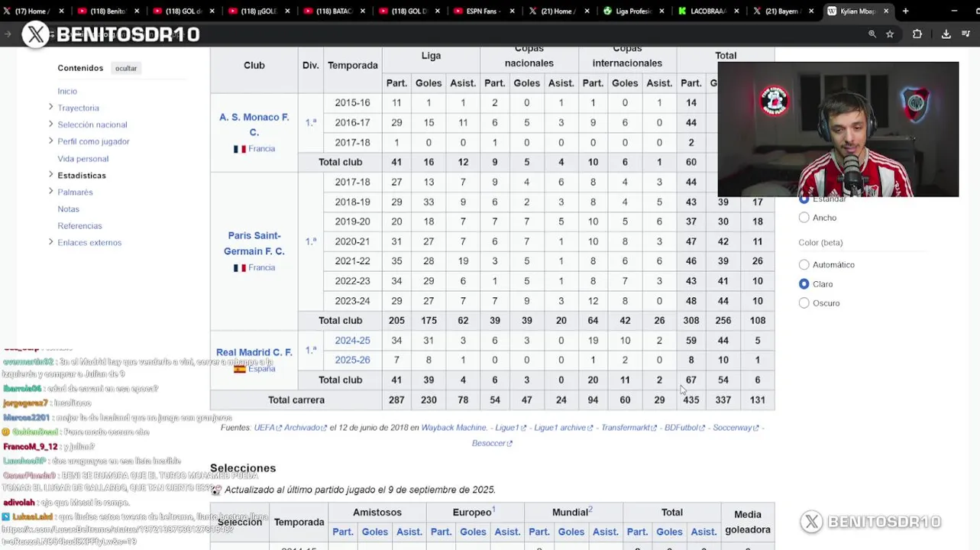Click the French flag under Paris Saint-Germain
This screenshot has width=980, height=550.
240,268
